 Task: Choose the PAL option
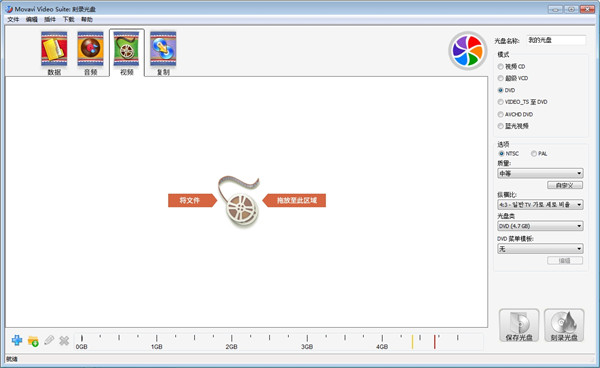pos(534,153)
